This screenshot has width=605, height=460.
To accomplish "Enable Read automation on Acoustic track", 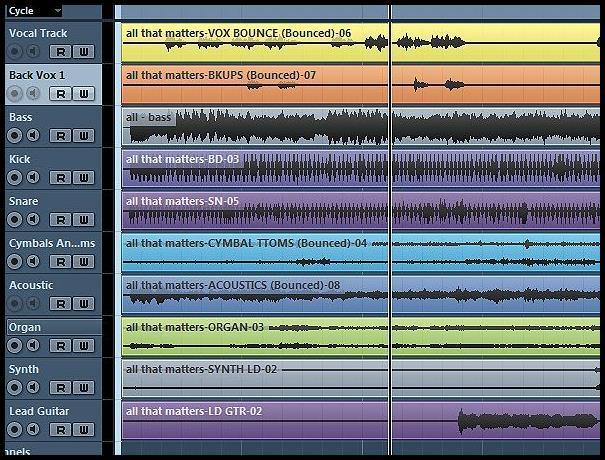I will (x=61, y=304).
